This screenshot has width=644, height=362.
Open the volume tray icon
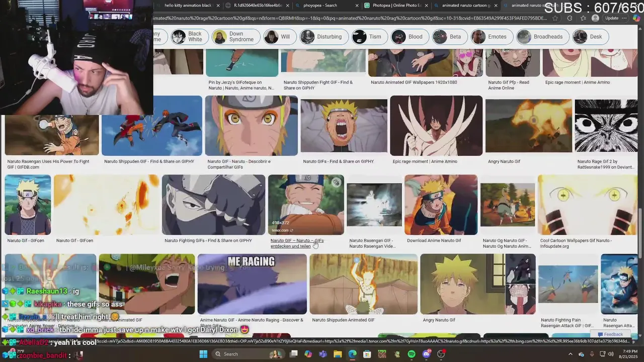point(611,354)
